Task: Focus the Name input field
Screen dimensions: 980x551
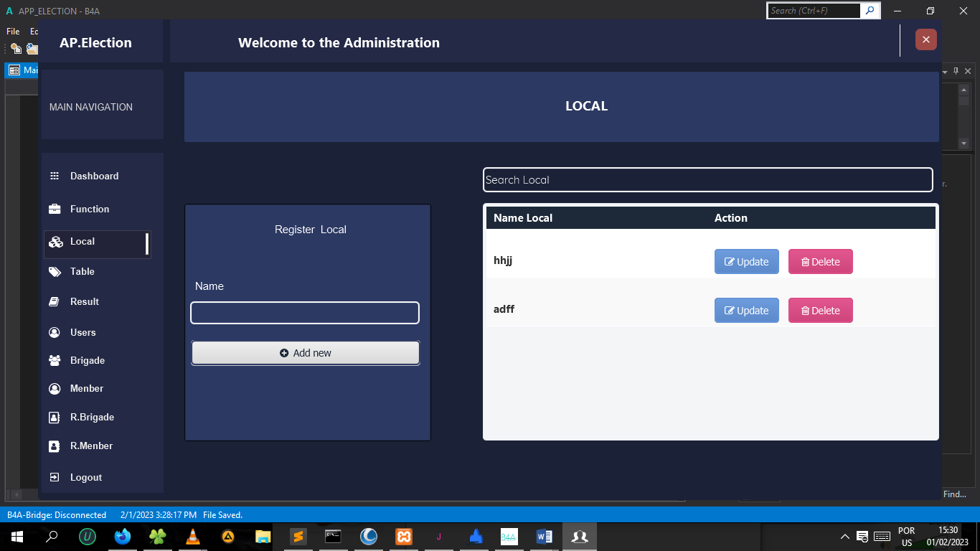Action: click(305, 313)
